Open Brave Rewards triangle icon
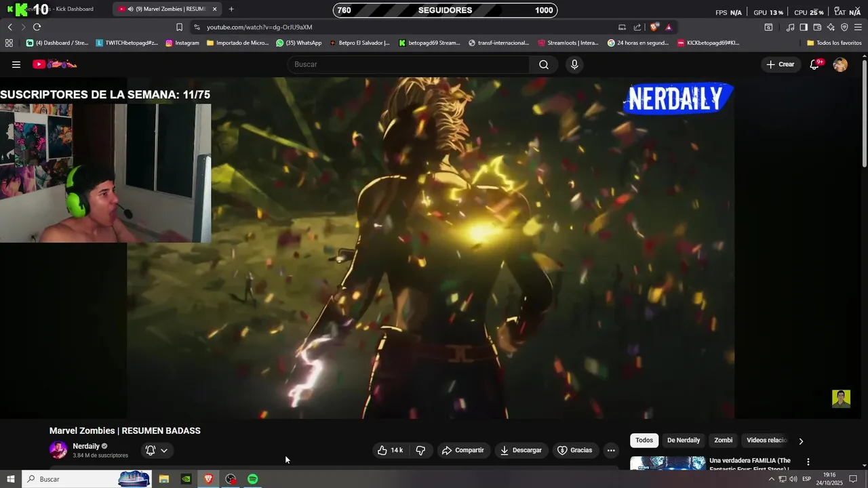Viewport: 868px width, 488px height. pos(669,27)
